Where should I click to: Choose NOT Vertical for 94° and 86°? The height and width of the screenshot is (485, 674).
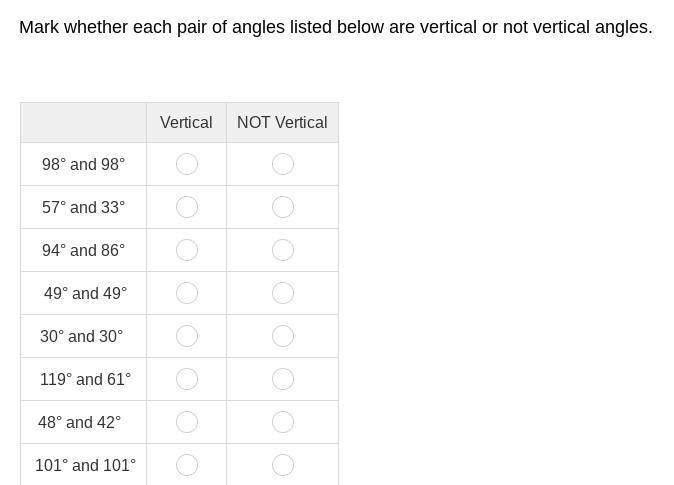point(283,250)
